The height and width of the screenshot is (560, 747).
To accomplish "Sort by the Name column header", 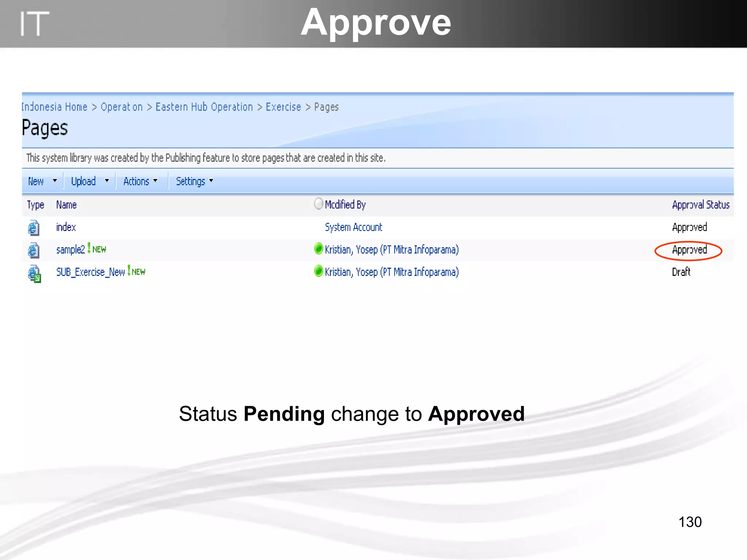I will pyautogui.click(x=66, y=205).
